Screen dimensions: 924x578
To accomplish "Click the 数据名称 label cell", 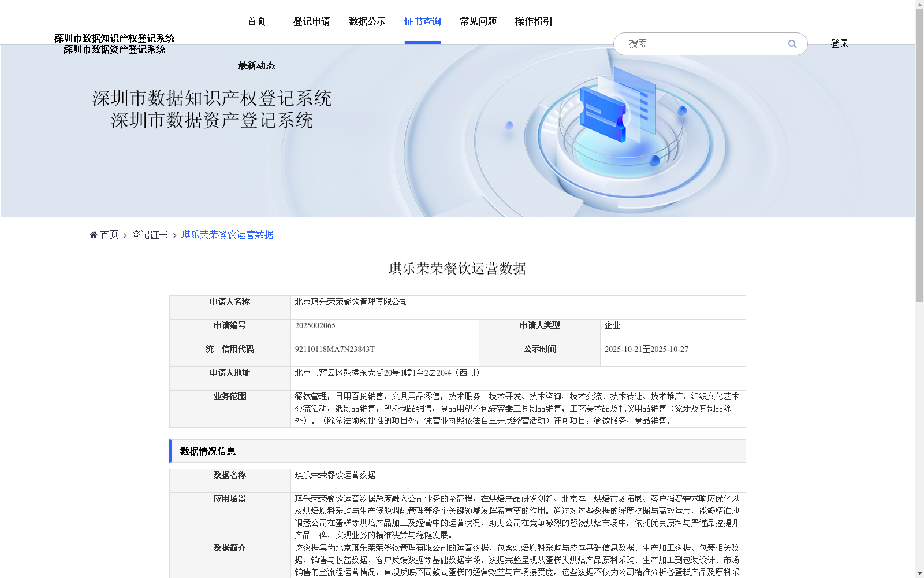I will (x=230, y=481).
